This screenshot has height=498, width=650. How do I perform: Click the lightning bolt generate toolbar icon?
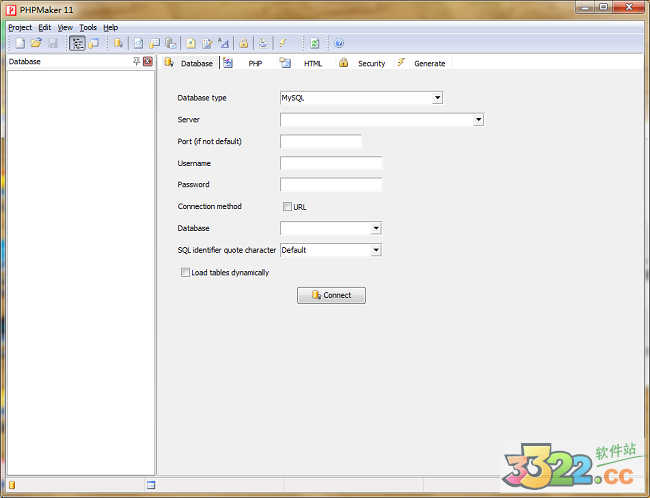283,43
